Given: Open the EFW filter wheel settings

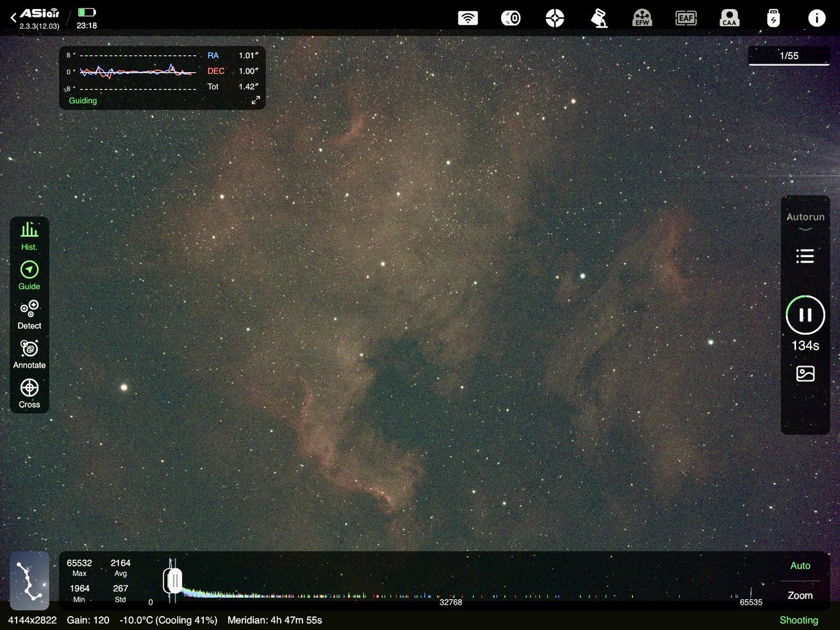Looking at the screenshot, I should (x=642, y=18).
